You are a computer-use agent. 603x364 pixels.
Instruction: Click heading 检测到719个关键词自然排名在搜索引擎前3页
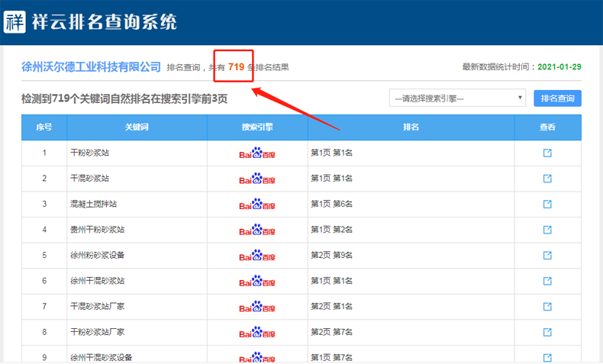[124, 98]
